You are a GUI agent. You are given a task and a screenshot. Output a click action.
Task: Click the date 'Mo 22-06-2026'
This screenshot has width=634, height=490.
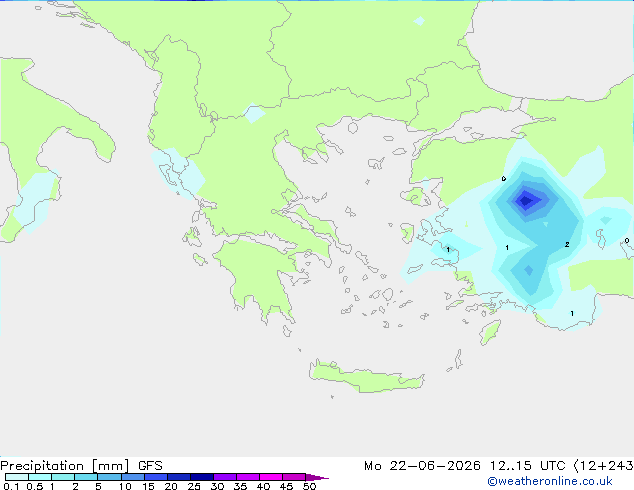[422, 466]
